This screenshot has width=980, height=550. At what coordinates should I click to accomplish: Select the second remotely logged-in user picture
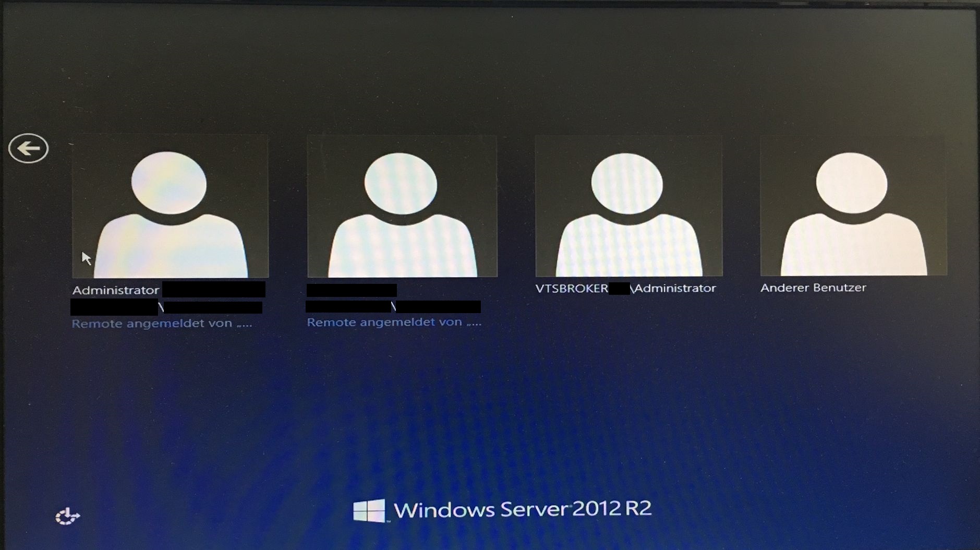(x=402, y=207)
